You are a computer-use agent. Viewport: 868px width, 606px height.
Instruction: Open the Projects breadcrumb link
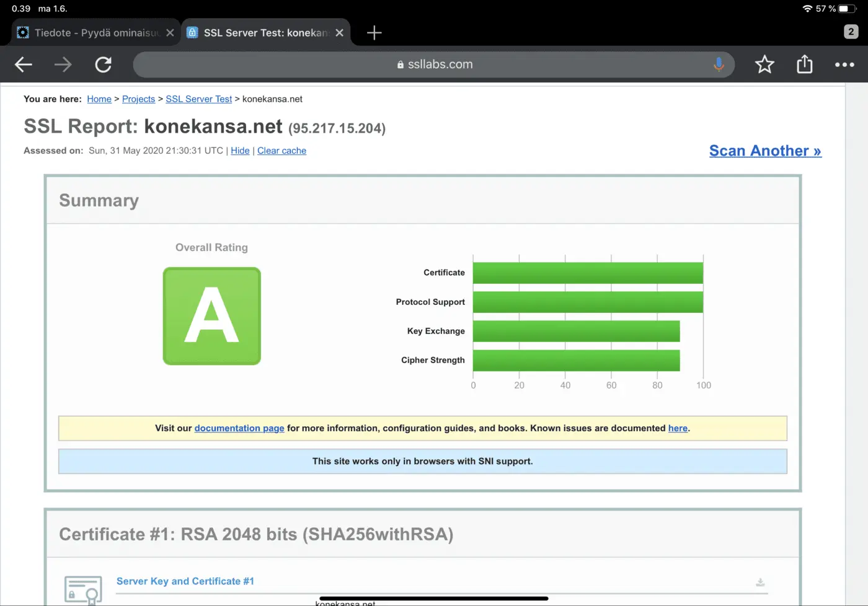138,99
